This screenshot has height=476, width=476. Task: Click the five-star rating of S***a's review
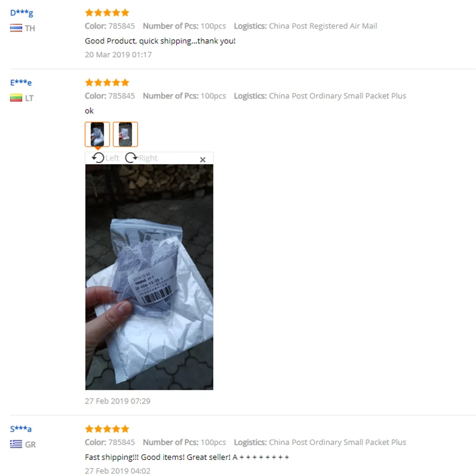tap(107, 429)
